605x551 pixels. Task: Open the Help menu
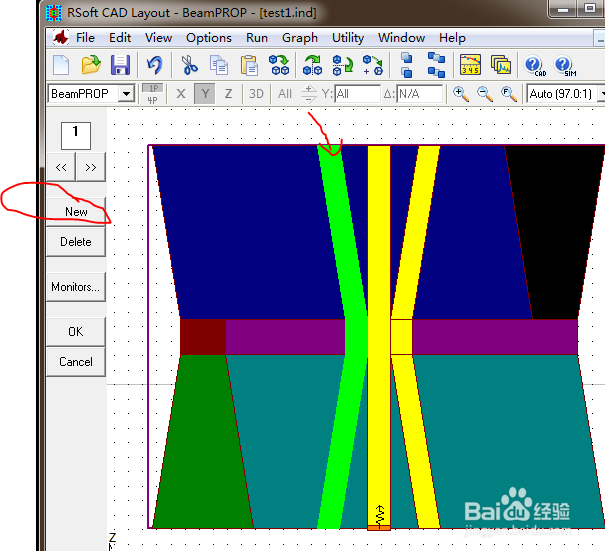[x=452, y=38]
